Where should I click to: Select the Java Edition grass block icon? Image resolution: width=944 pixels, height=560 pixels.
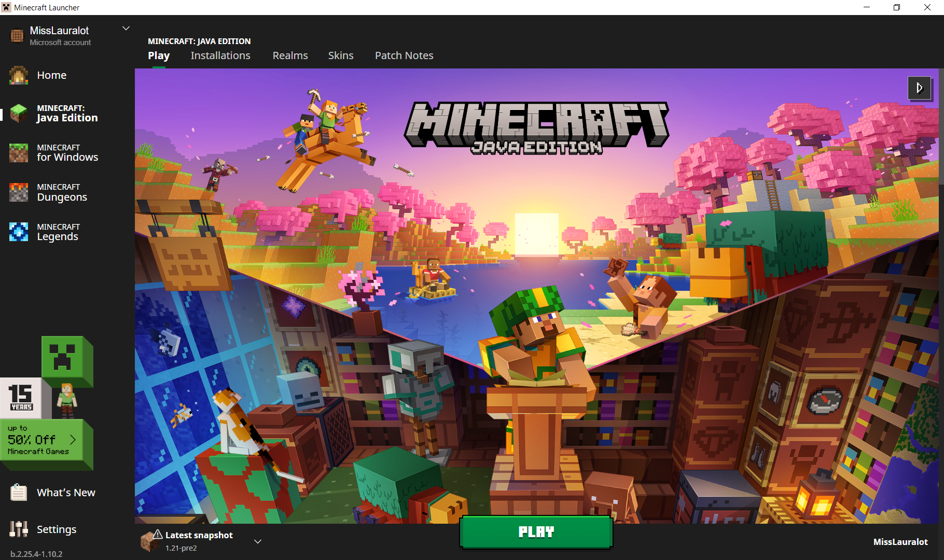19,113
